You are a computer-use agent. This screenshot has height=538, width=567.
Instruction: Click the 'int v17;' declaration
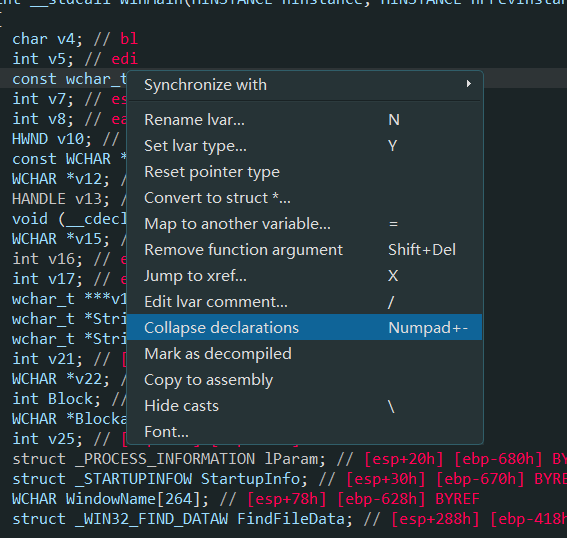[x=48, y=279]
